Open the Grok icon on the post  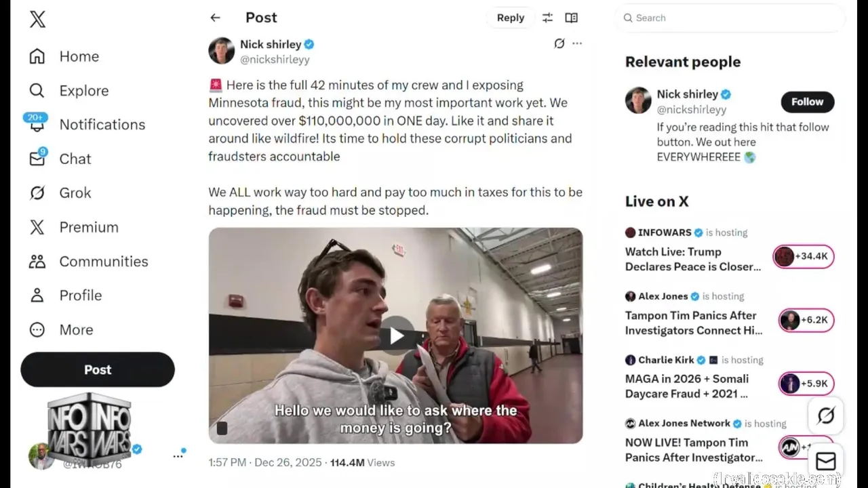559,43
